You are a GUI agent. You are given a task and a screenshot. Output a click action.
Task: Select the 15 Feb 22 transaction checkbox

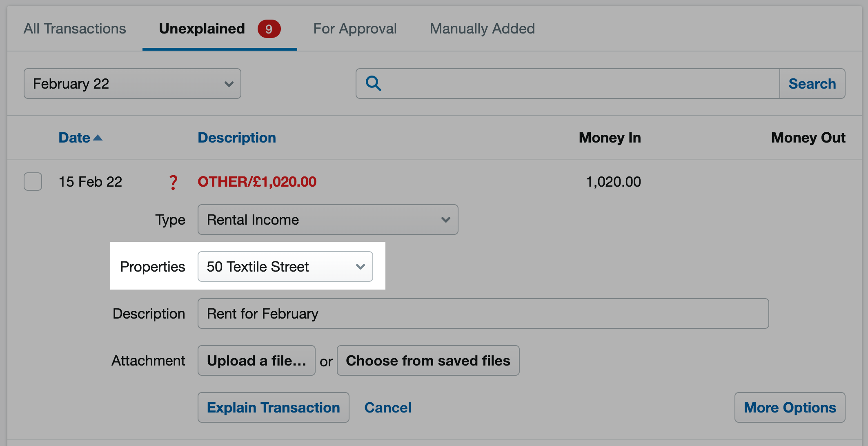pos(33,182)
